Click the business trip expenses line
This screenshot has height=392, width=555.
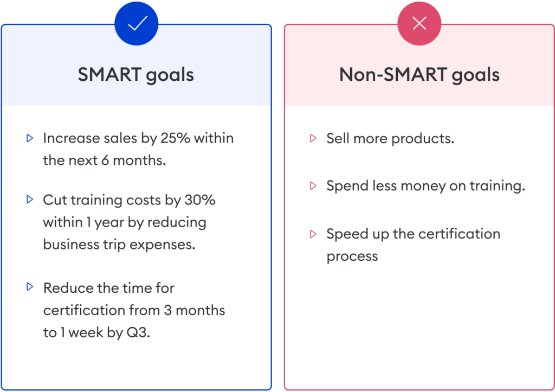tap(119, 245)
